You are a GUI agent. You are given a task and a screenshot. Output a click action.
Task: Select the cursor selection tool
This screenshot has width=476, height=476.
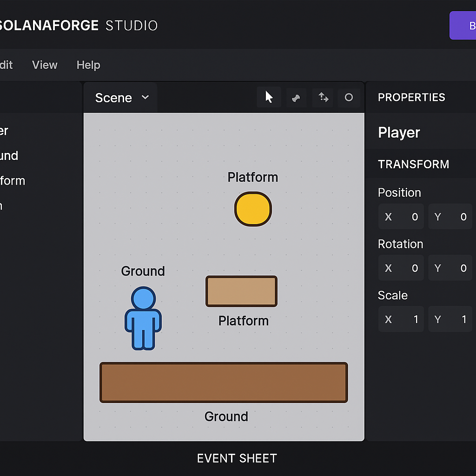coord(269,97)
